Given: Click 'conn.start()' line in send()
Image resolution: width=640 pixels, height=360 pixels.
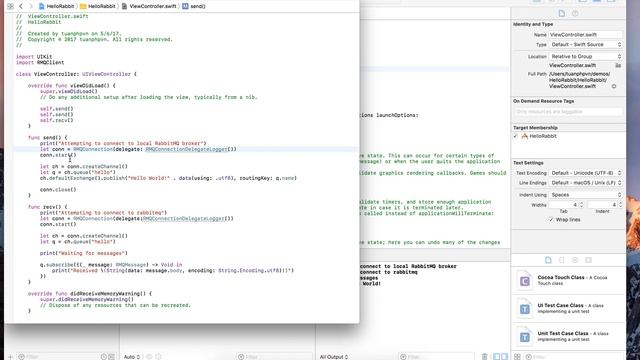Looking at the screenshot, I should point(58,155).
